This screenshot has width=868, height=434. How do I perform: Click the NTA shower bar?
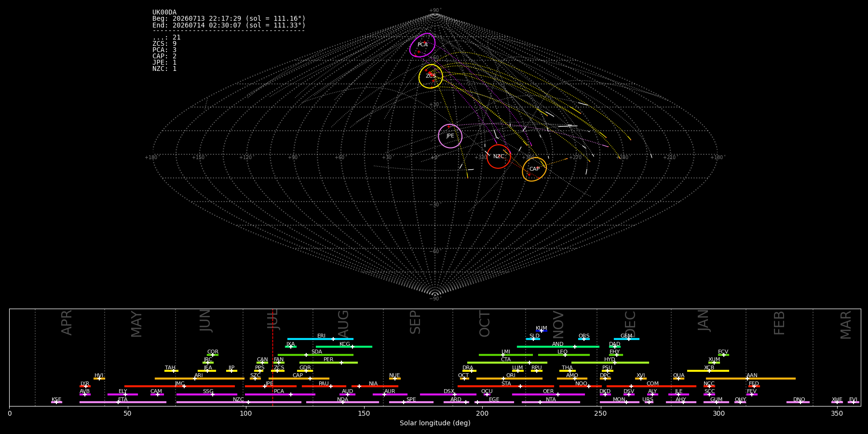[x=551, y=402]
